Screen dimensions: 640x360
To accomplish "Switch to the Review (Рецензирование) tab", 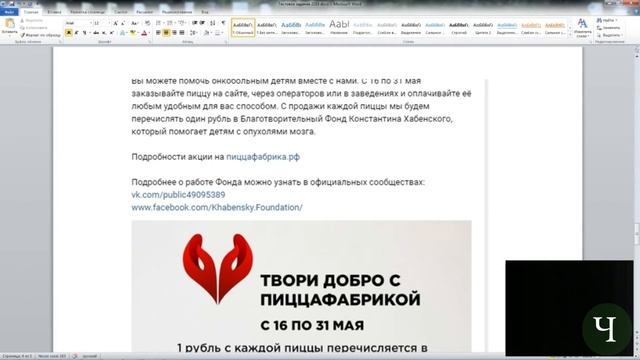I will [x=177, y=12].
